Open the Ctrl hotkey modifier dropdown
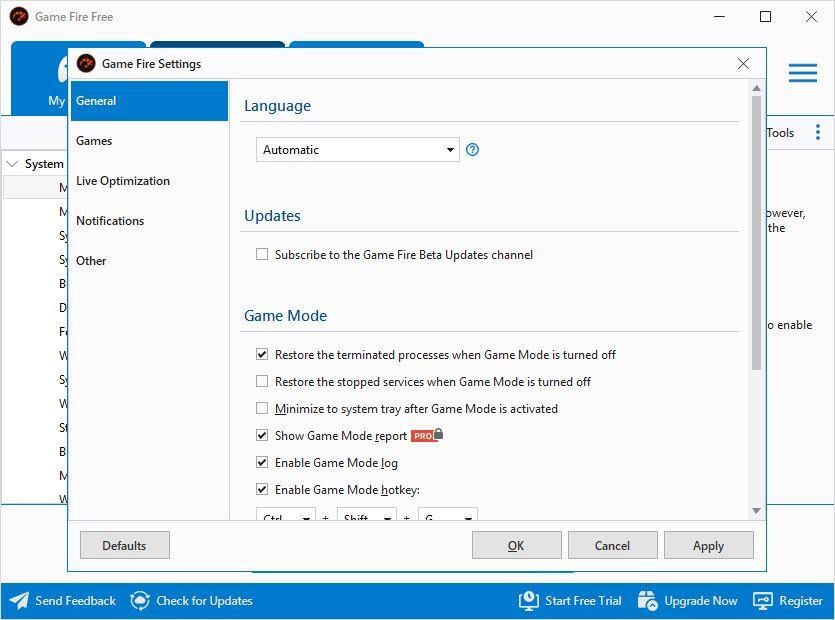Viewport: 835px width, 620px height. pos(286,515)
